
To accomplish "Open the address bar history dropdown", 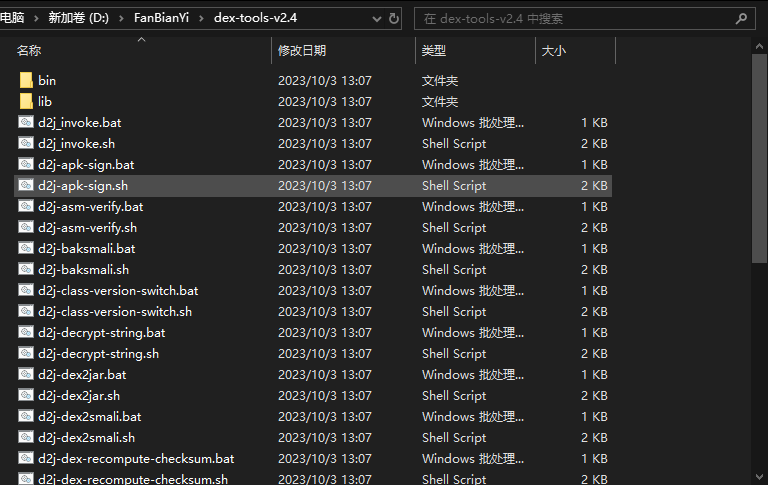I will coord(377,19).
